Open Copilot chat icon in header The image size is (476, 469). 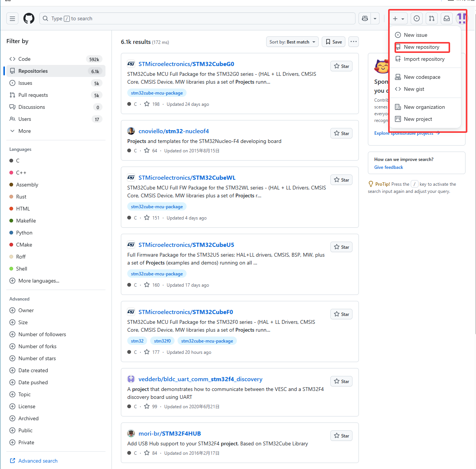(x=365, y=18)
